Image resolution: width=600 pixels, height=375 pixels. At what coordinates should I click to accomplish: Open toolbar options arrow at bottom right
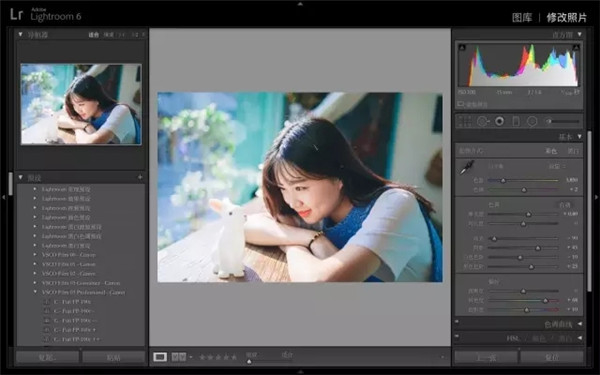[442, 357]
